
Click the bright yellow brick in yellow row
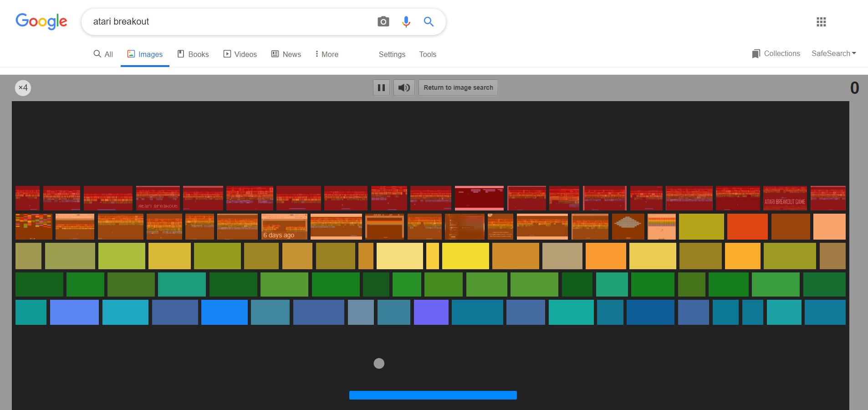tap(465, 256)
